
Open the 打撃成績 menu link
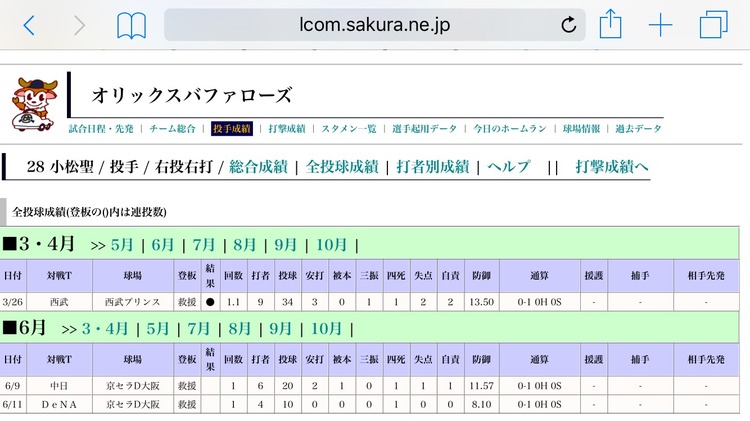[287, 129]
